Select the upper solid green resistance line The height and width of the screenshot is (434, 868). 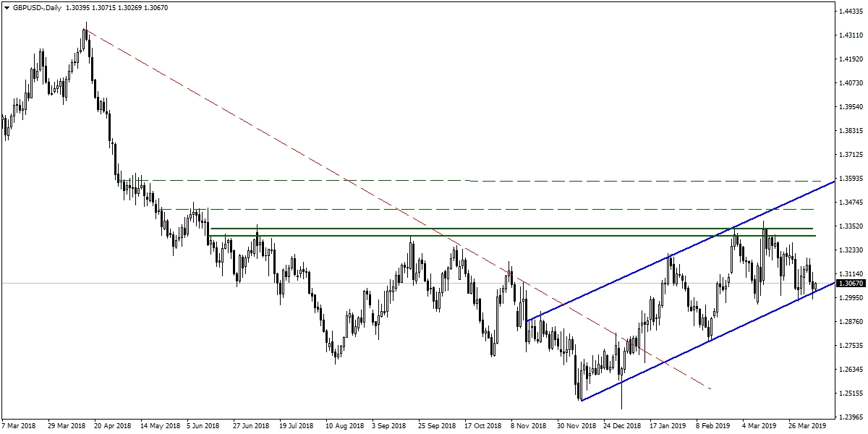click(511, 229)
